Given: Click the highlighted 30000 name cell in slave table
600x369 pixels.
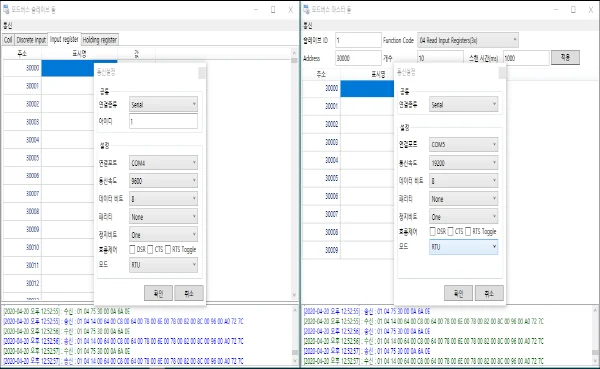Looking at the screenshot, I should pos(68,68).
